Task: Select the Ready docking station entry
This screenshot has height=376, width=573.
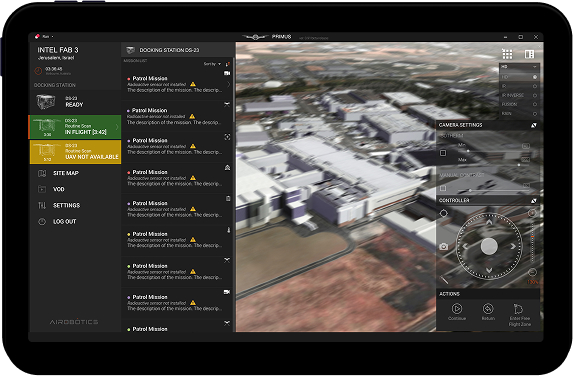Action: [75, 102]
